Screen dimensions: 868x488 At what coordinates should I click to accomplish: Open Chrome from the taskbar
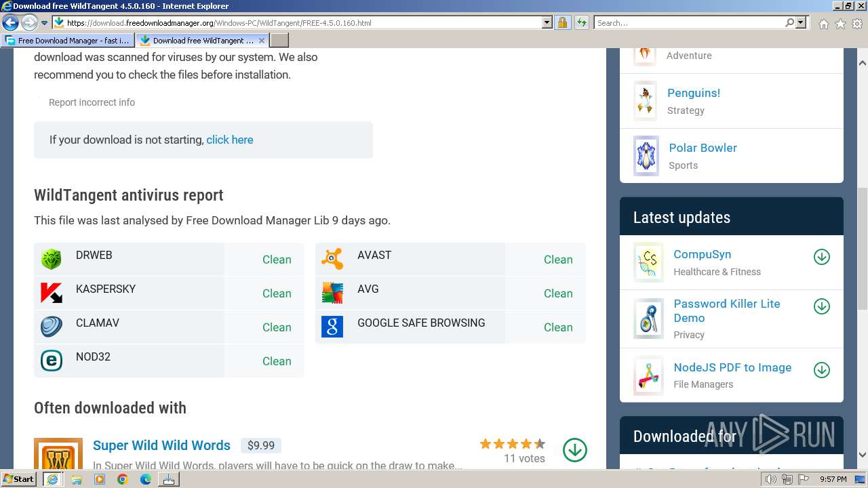(x=123, y=479)
